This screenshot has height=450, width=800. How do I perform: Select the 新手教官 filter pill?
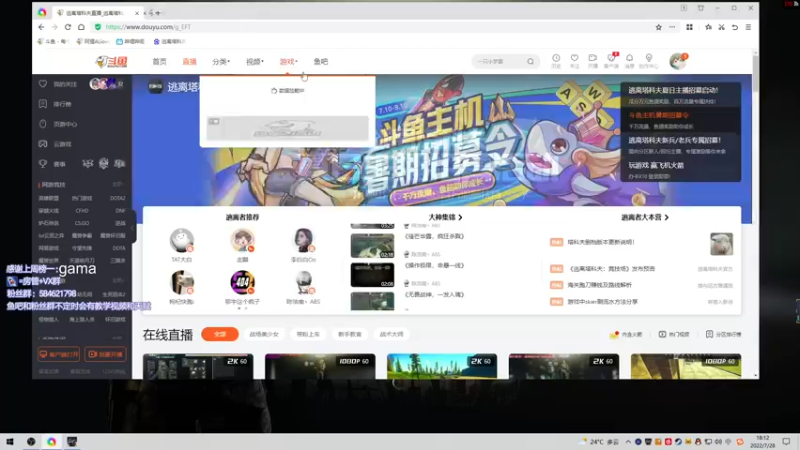tap(349, 334)
